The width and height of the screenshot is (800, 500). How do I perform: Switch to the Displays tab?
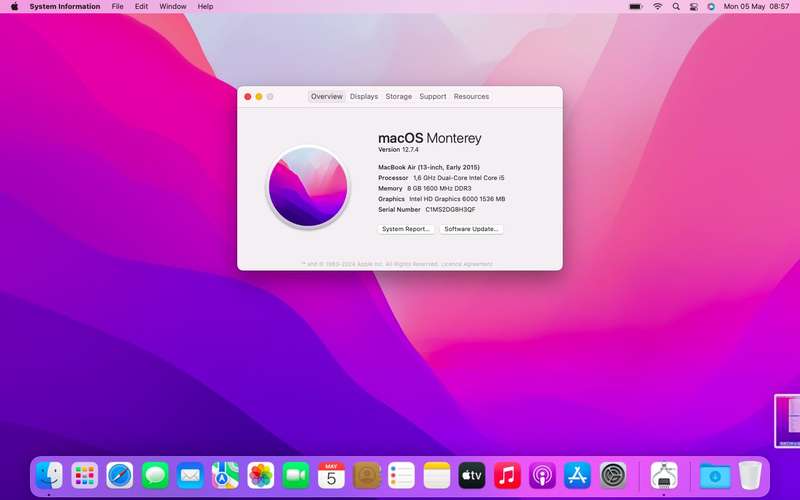tap(364, 96)
